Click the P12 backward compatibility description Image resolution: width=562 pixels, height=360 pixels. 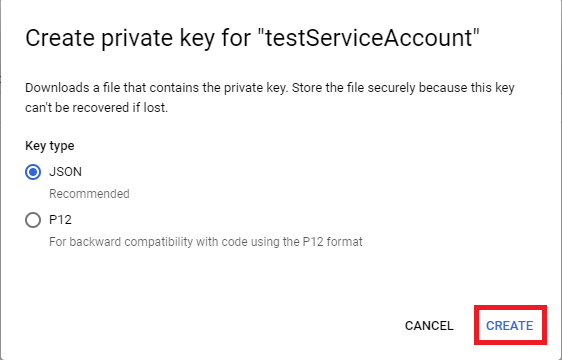point(206,242)
